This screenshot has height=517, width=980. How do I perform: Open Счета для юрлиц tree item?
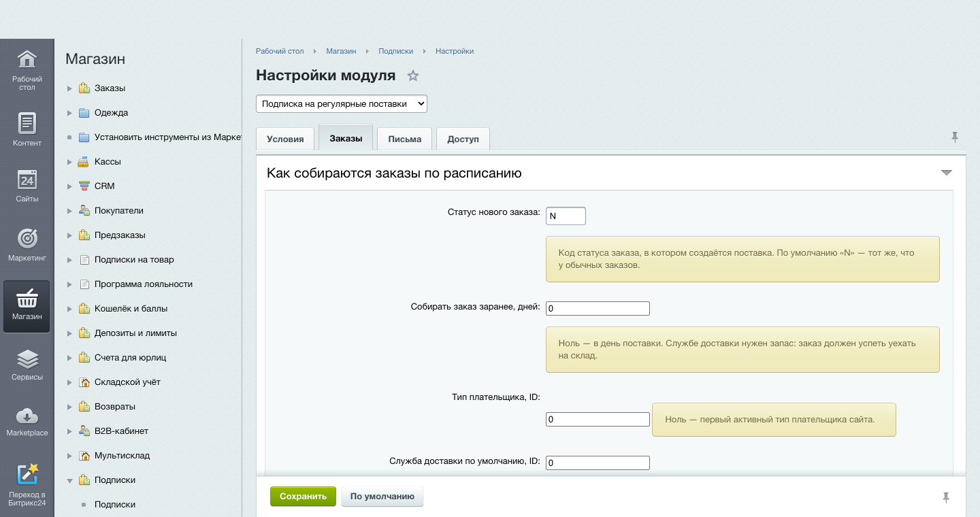tap(131, 357)
